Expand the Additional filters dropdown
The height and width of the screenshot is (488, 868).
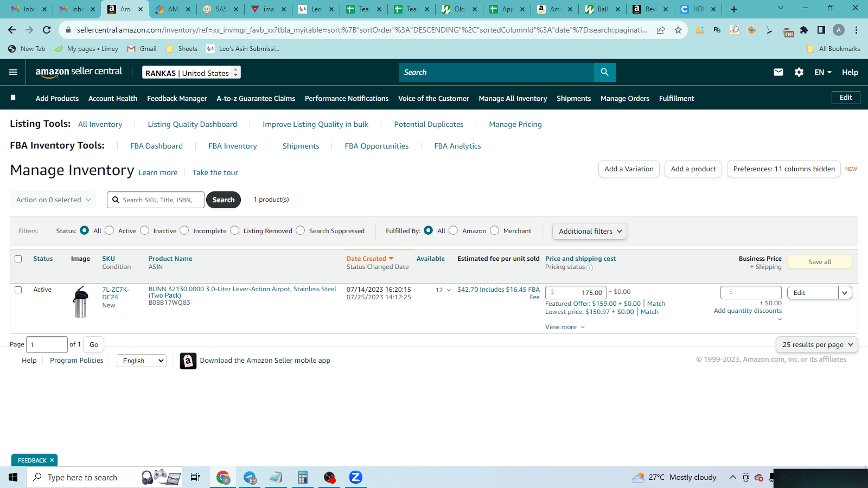coord(590,231)
